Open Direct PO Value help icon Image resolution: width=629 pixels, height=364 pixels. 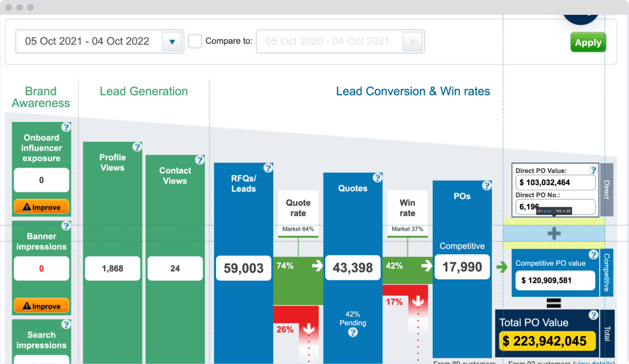pyautogui.click(x=593, y=170)
